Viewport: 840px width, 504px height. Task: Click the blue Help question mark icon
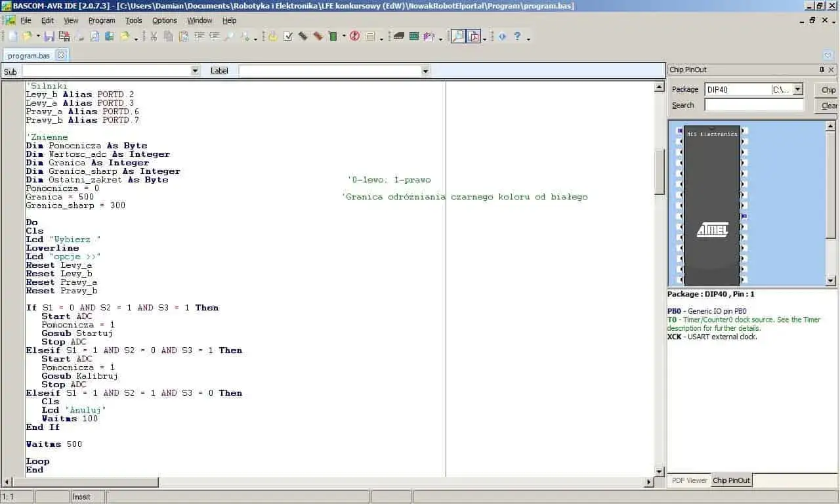[x=517, y=37]
